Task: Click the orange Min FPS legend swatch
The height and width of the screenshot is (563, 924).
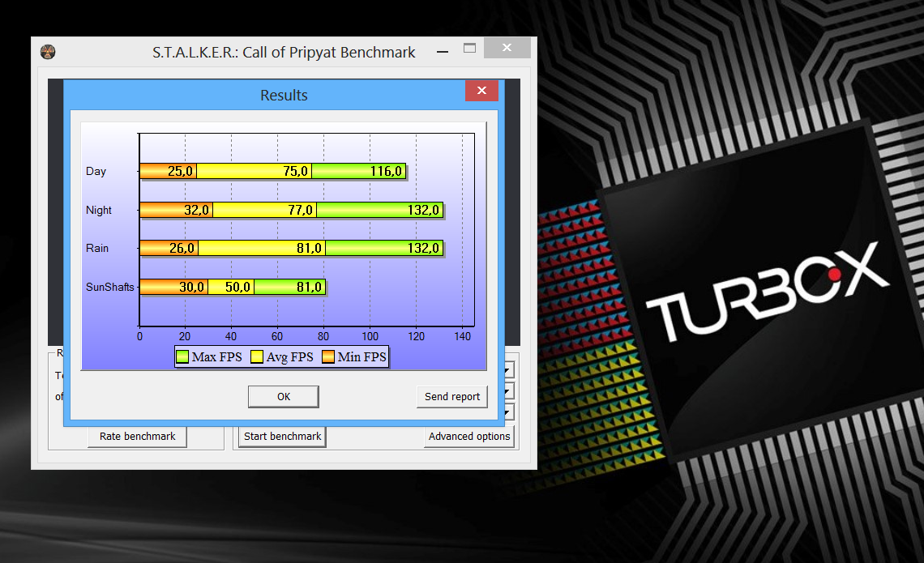Action: pos(328,357)
